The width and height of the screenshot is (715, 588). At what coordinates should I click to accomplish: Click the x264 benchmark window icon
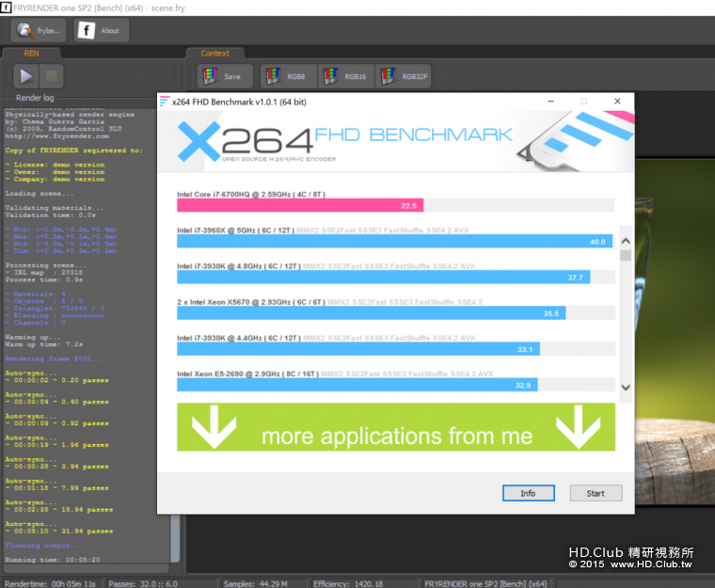[166, 102]
